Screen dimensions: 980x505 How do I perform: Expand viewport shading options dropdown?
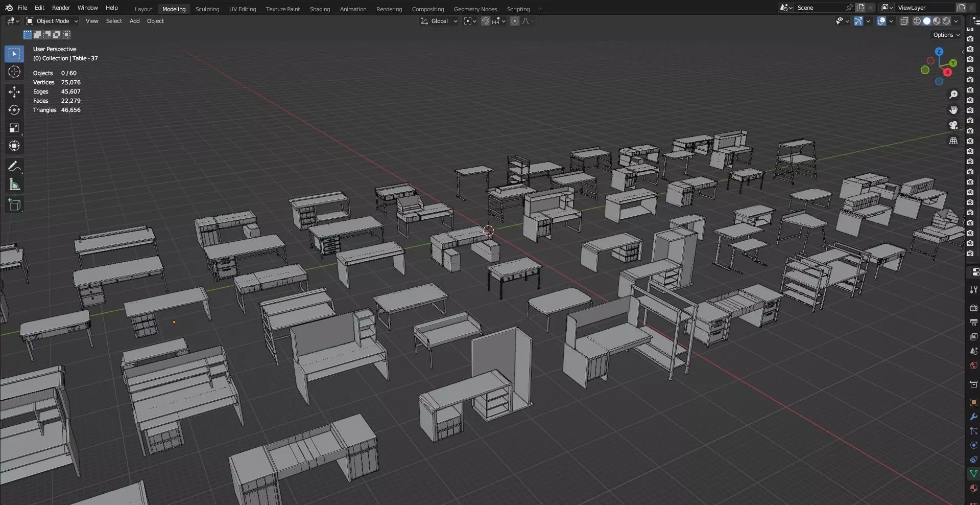point(956,21)
